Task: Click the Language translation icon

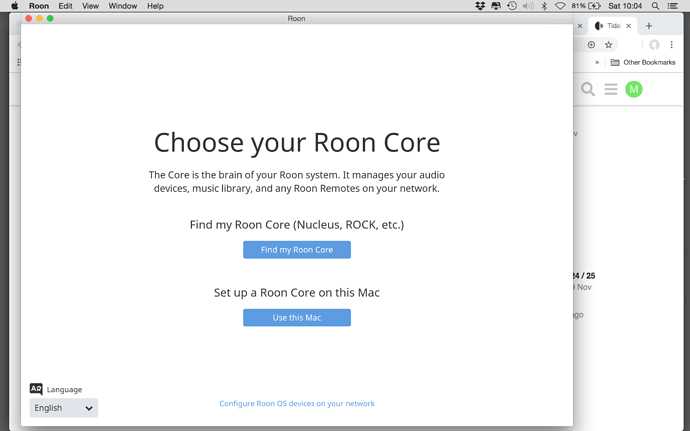Action: pos(36,389)
